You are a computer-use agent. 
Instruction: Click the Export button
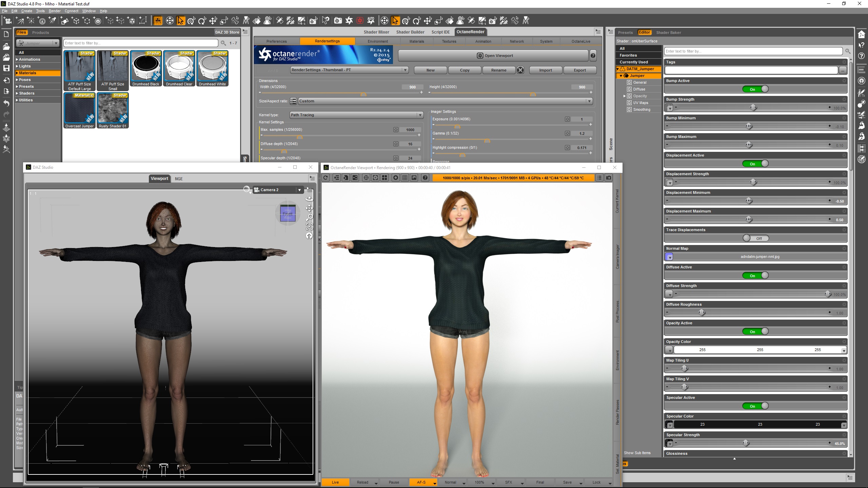[579, 70]
